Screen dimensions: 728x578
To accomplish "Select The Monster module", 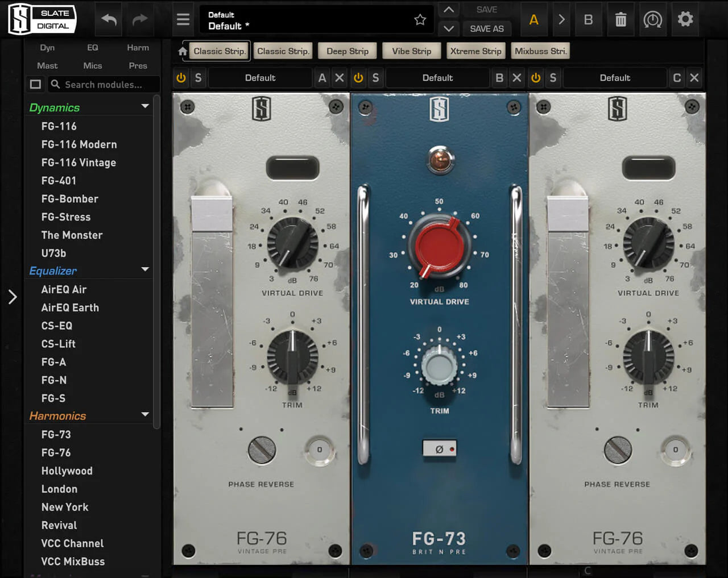I will [x=72, y=235].
